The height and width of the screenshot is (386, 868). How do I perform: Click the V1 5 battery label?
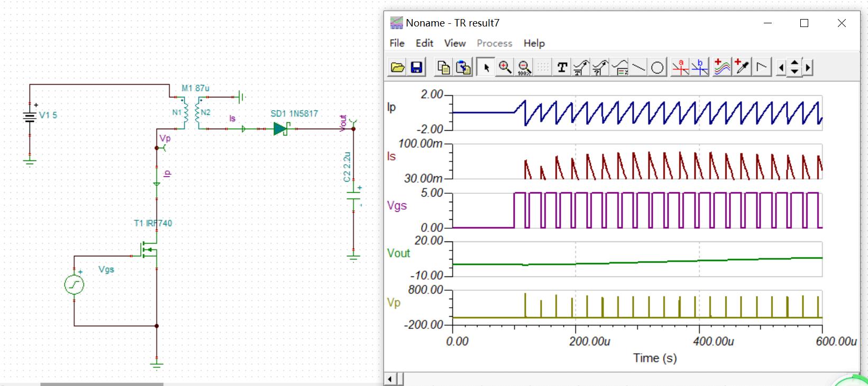[x=48, y=115]
